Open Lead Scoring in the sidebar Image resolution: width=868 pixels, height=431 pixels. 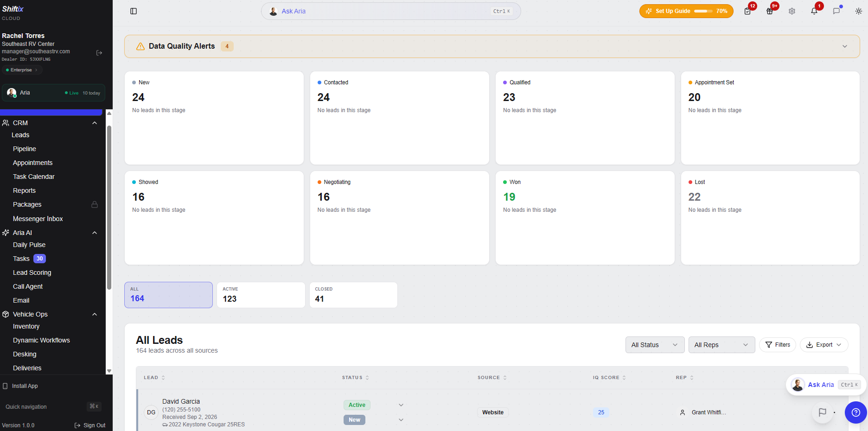[32, 273]
